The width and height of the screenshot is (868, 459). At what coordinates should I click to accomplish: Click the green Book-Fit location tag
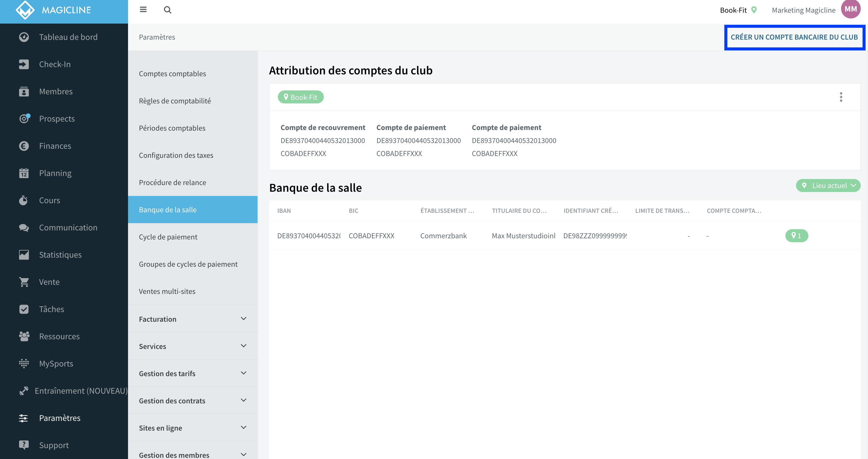pyautogui.click(x=301, y=97)
